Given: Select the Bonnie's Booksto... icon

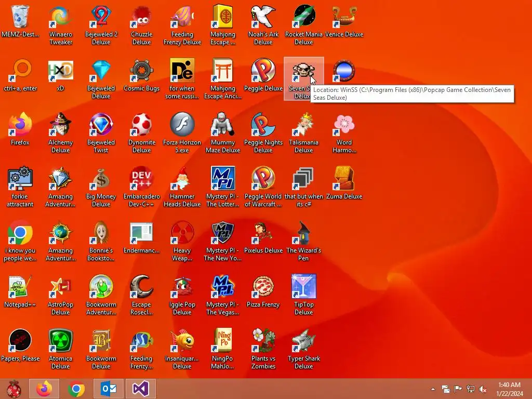Looking at the screenshot, I should coord(101,232).
